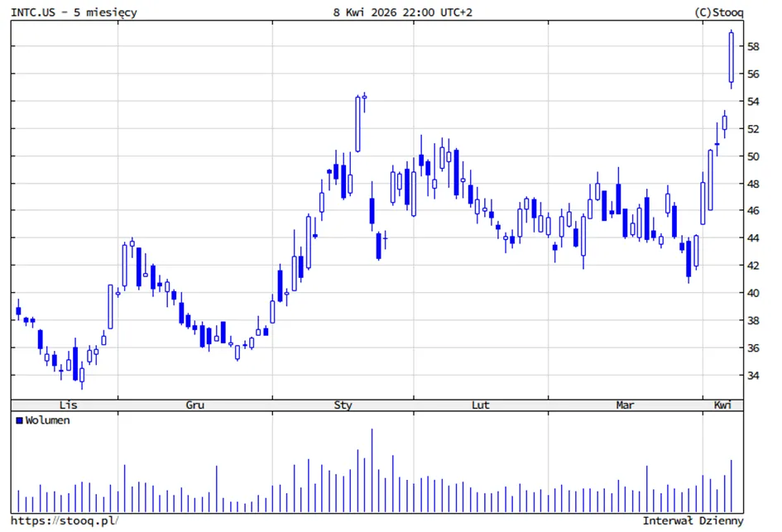
Task: Select the "Lut" month label
Action: point(481,405)
